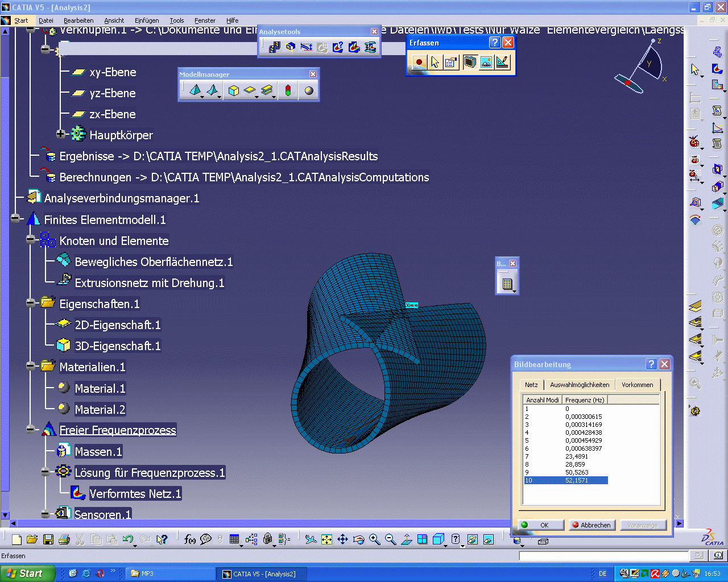Screen dimensions: 728x582
Task: Click the What's This help pointer icon
Action: [x=162, y=539]
